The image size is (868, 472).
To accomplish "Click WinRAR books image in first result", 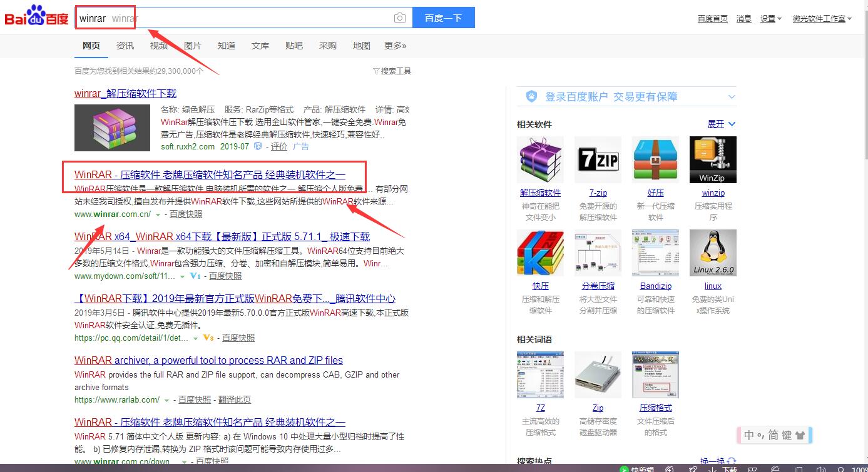I will click(x=112, y=128).
